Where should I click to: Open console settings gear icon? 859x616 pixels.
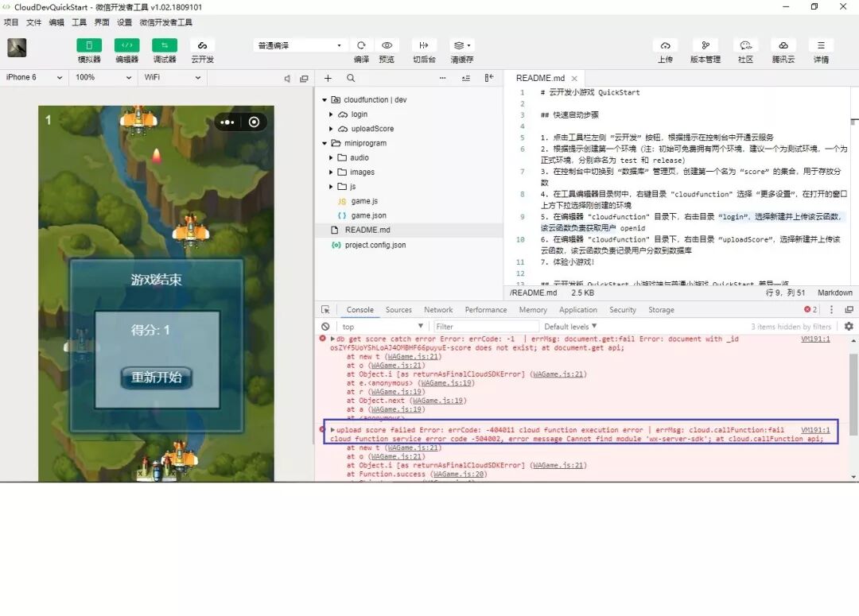point(849,327)
